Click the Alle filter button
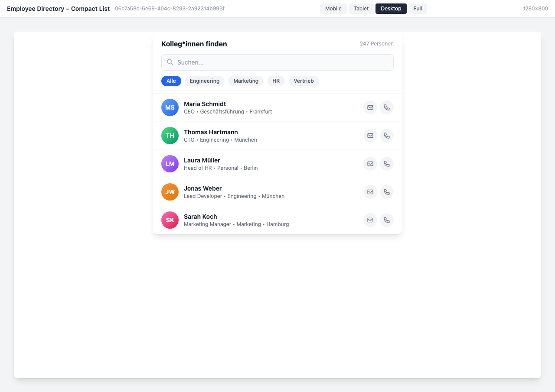This screenshot has height=392, width=555. (x=171, y=81)
